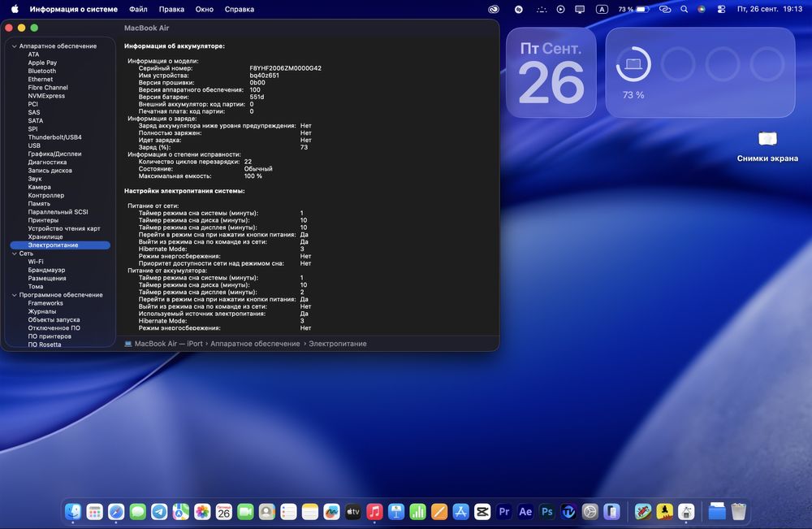Select Wi-Fi under Сеть

point(36,262)
